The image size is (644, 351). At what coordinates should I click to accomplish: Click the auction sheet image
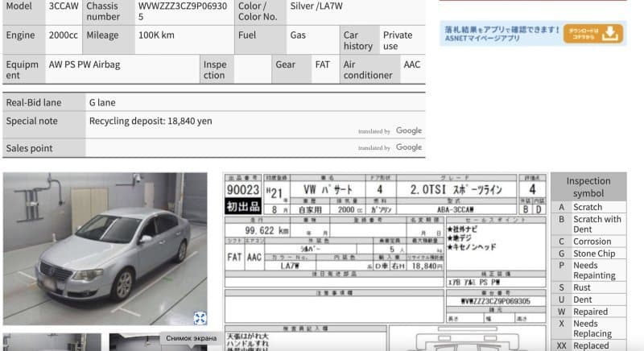point(386,262)
